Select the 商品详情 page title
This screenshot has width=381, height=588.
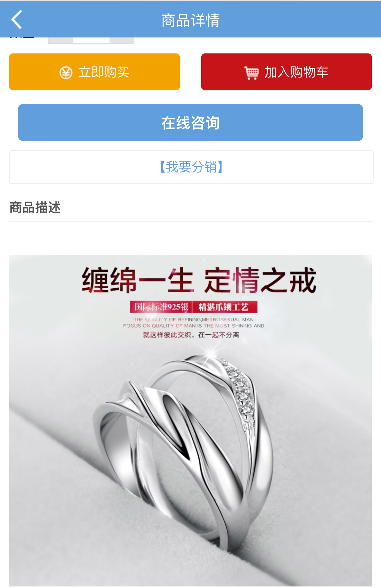(190, 20)
